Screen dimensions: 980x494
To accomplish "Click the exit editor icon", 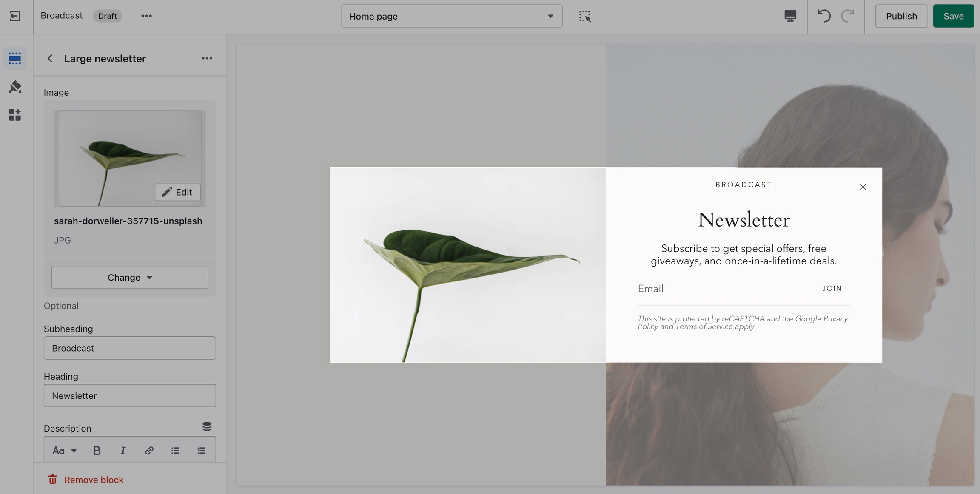I will tap(15, 16).
